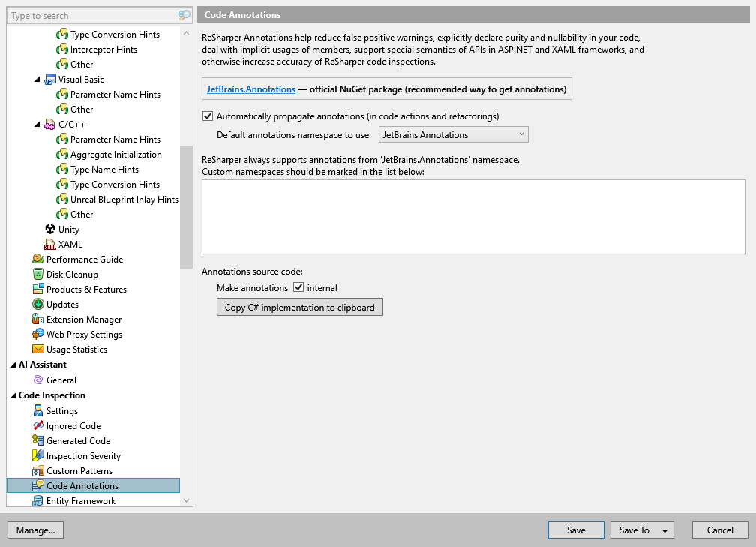Open the XAML inlay hints icon
The height and width of the screenshot is (547, 756).
tap(49, 244)
